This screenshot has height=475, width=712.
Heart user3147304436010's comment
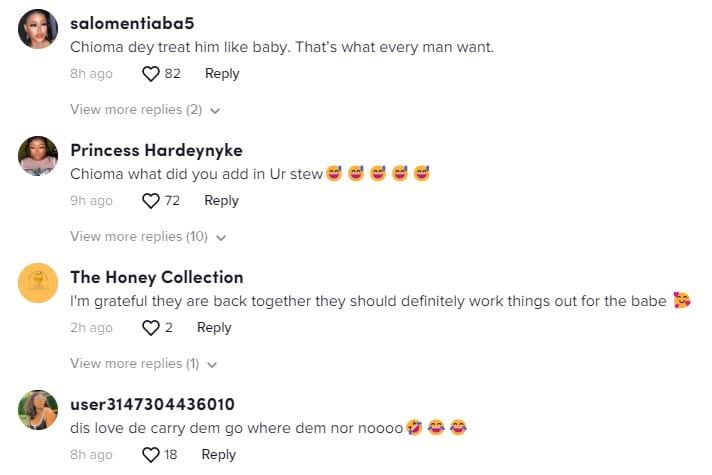coord(151,455)
